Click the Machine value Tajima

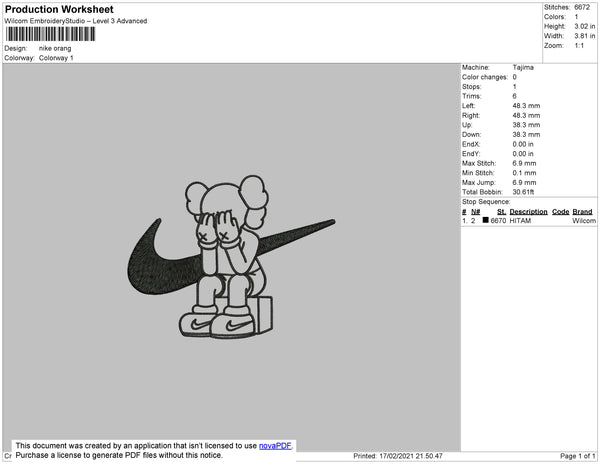(x=523, y=67)
